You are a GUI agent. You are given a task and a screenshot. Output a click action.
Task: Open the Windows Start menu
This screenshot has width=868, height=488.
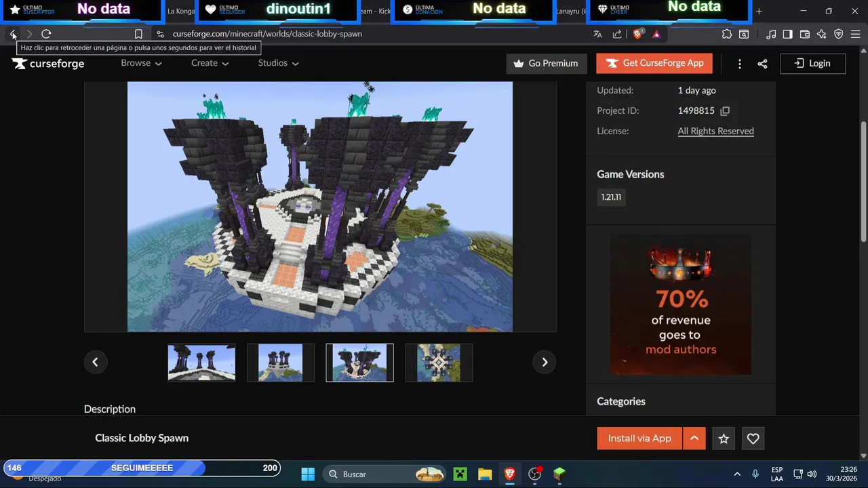pos(307,474)
